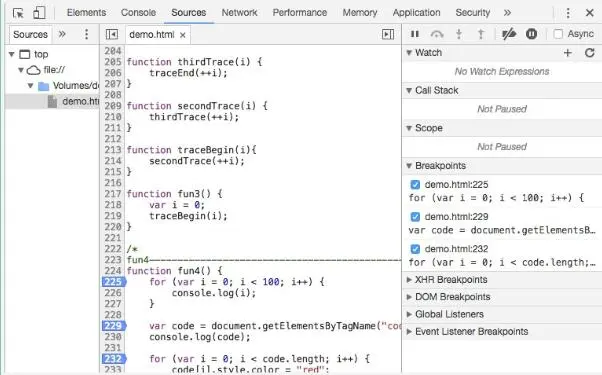Click the 'secondTrace(++i);' code line
Viewport: 602px width, 375px height.
pos(197,161)
